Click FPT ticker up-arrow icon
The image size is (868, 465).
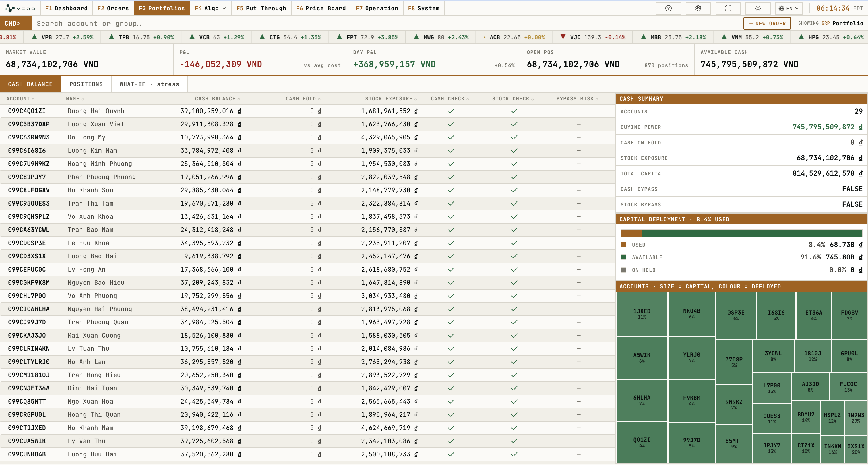(339, 37)
